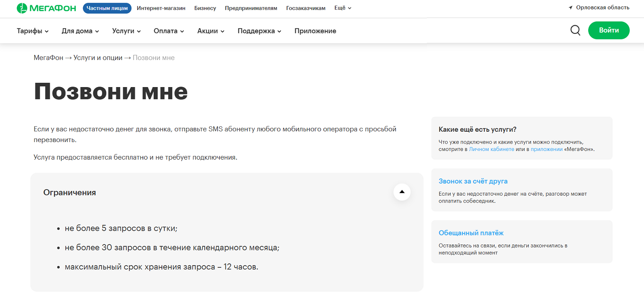The height and width of the screenshot is (302, 644).
Task: Expand the Тарифы dropdown menu
Action: (33, 31)
